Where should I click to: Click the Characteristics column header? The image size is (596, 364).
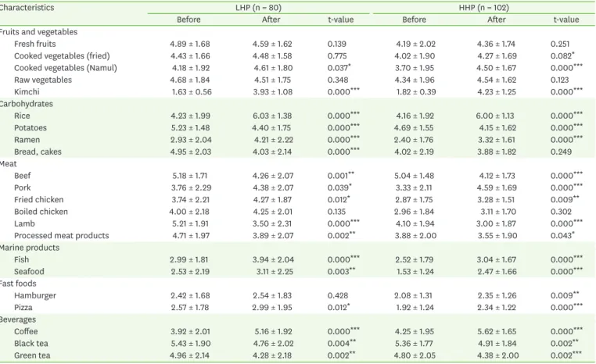coord(27,8)
